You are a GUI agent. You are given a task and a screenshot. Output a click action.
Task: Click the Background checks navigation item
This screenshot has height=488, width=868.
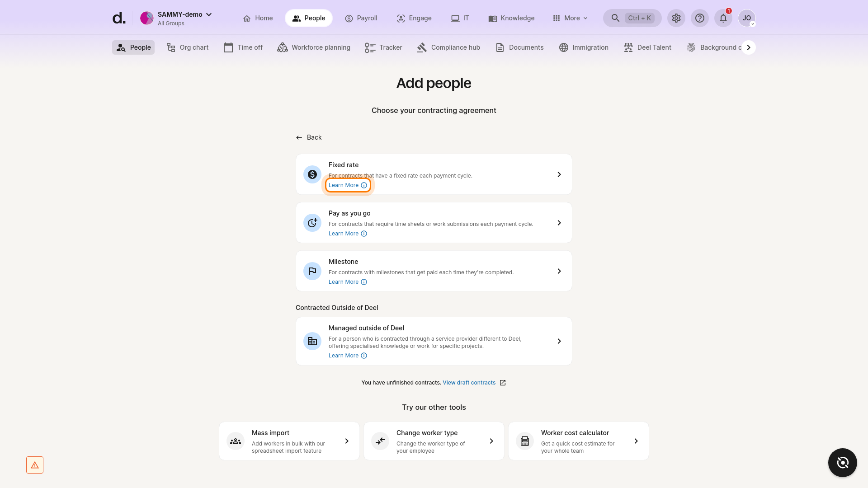(714, 47)
